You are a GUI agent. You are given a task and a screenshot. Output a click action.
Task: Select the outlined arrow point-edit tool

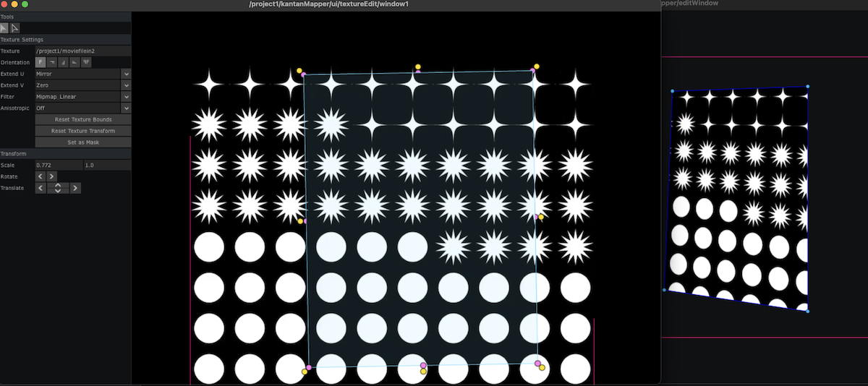tap(14, 28)
